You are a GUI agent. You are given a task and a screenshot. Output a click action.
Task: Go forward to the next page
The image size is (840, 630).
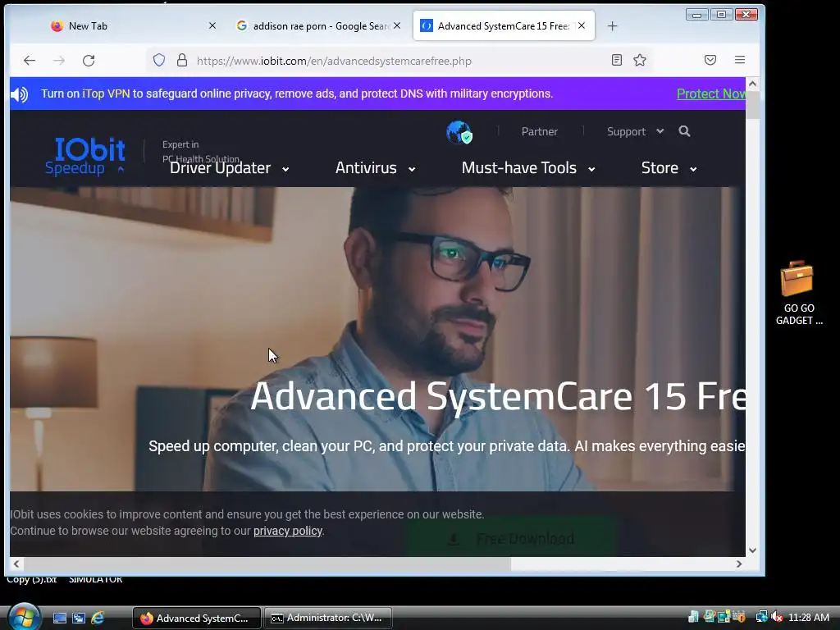pyautogui.click(x=59, y=61)
